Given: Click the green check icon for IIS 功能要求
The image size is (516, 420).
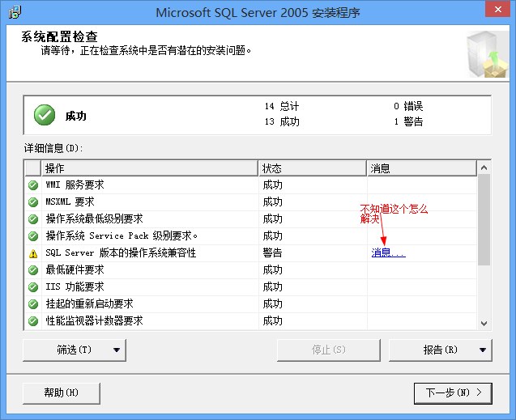Looking at the screenshot, I should tap(33, 287).
